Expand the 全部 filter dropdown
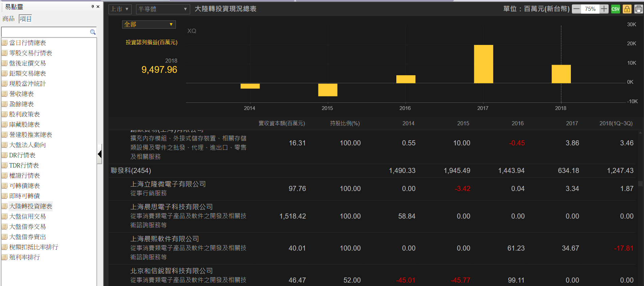The width and height of the screenshot is (644, 286). [x=149, y=25]
